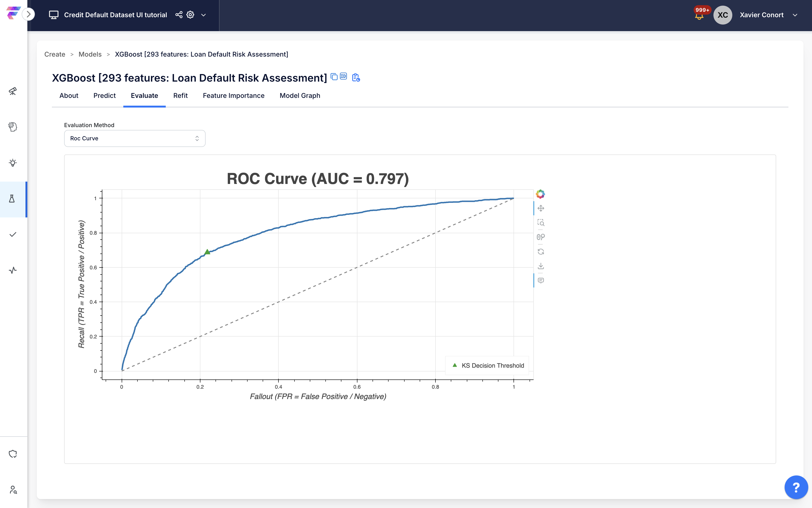
Task: Open the notifications bell
Action: [699, 16]
